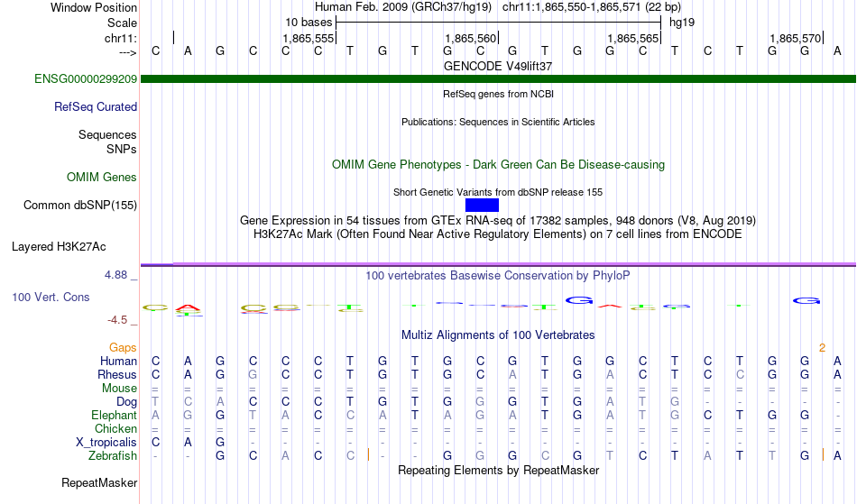Click coordinate label 1,865,560
The image size is (857, 504).
[470, 38]
